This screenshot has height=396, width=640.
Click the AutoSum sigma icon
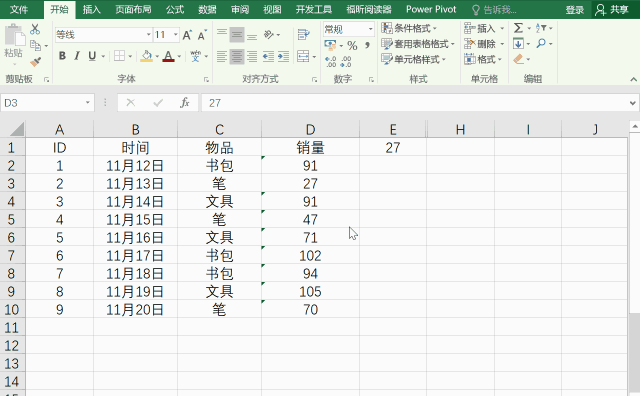tap(518, 28)
